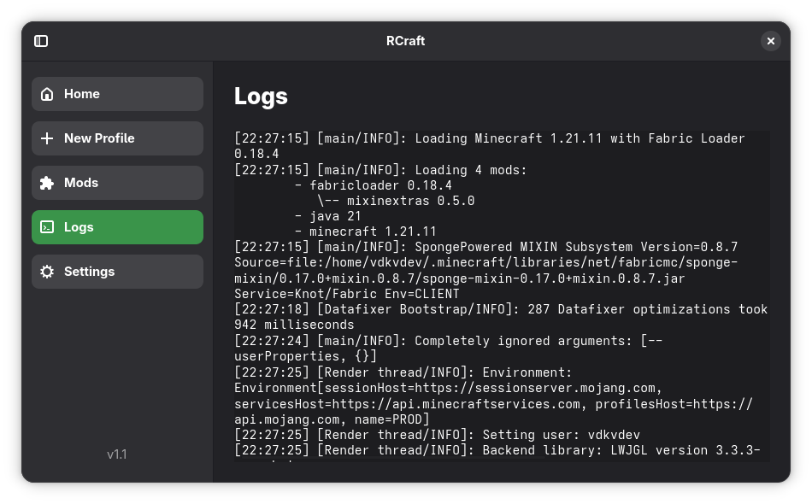Open the New Profile page

coord(118,138)
